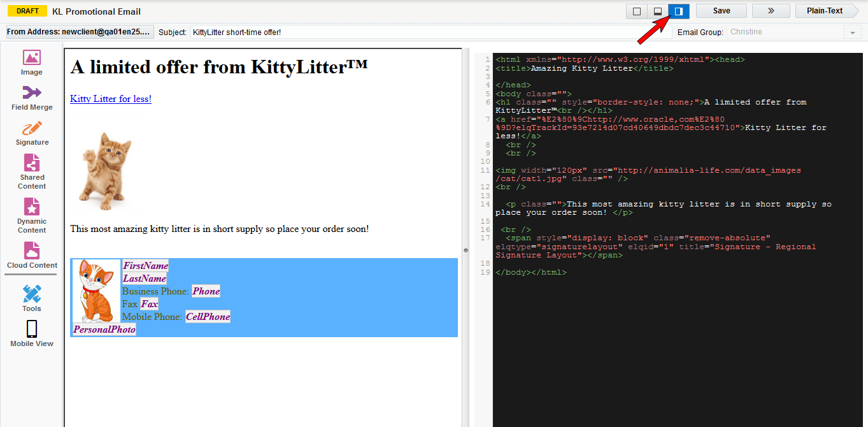Expand the double-chevron actions menu

coord(771,11)
